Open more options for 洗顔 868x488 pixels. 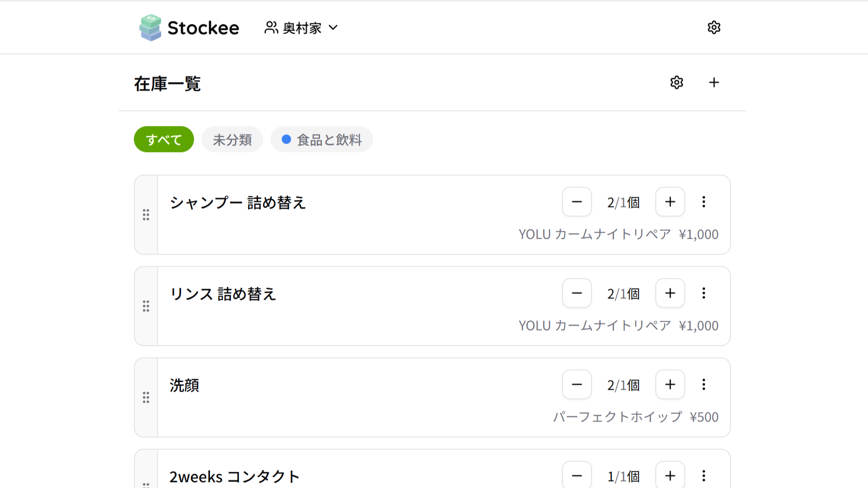[x=703, y=385]
